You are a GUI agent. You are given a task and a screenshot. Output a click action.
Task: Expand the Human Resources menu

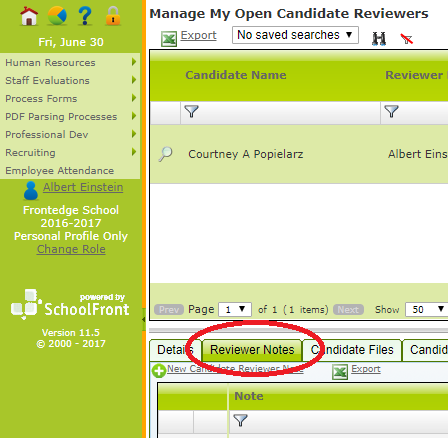click(x=70, y=62)
